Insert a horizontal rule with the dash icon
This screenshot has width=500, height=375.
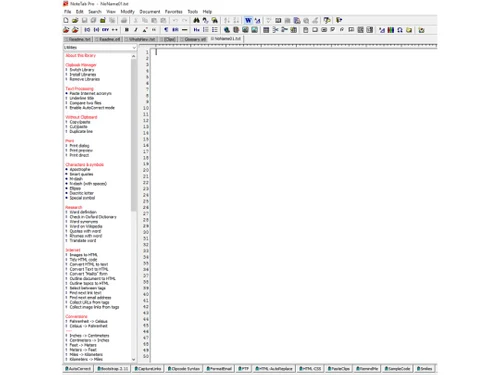[184, 30]
